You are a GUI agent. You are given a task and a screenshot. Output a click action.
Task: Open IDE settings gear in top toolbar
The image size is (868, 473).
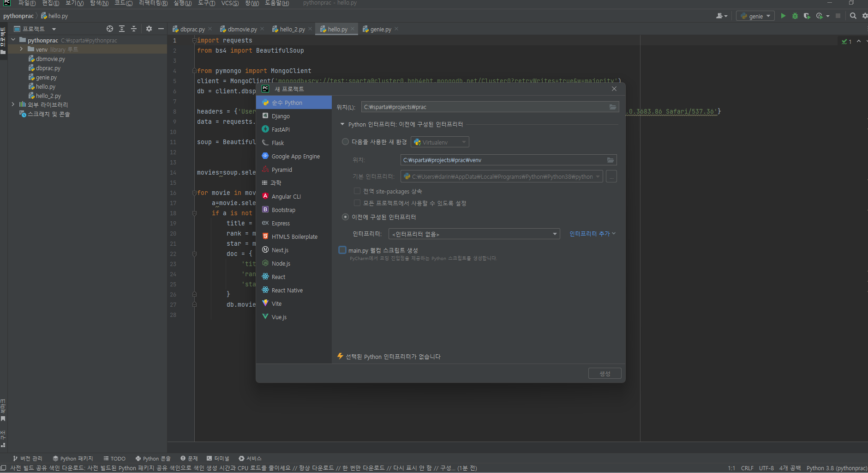tap(865, 16)
